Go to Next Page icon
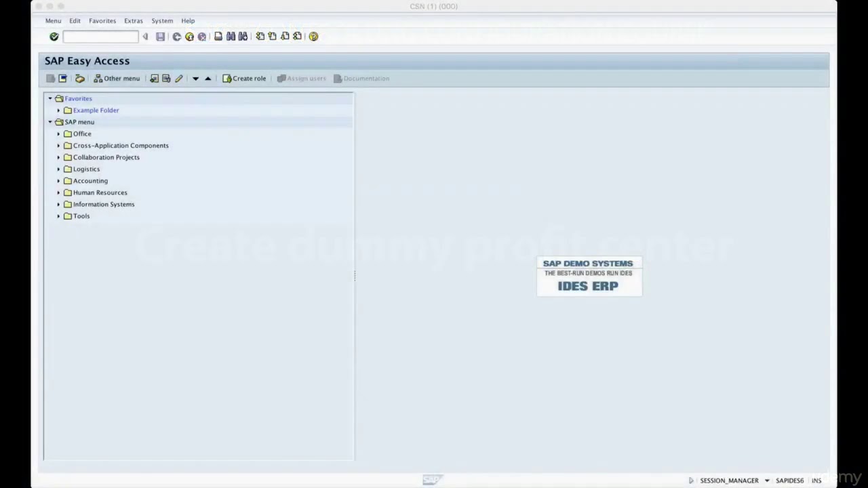Image resolution: width=868 pixels, height=488 pixels. pos(285,37)
